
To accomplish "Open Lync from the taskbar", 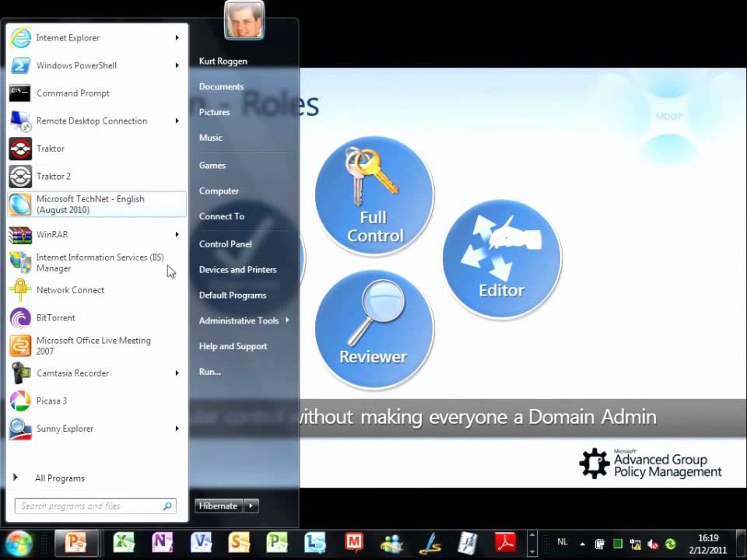I will tap(315, 542).
